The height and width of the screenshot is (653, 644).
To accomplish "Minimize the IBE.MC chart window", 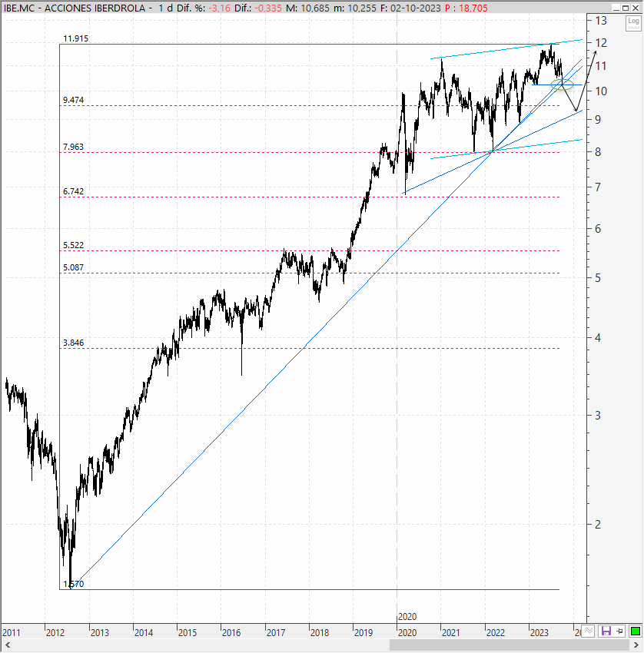I will click(616, 8).
